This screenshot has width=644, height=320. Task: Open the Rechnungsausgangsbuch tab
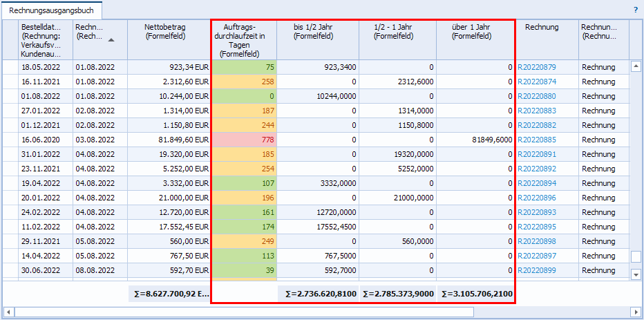[x=51, y=10]
